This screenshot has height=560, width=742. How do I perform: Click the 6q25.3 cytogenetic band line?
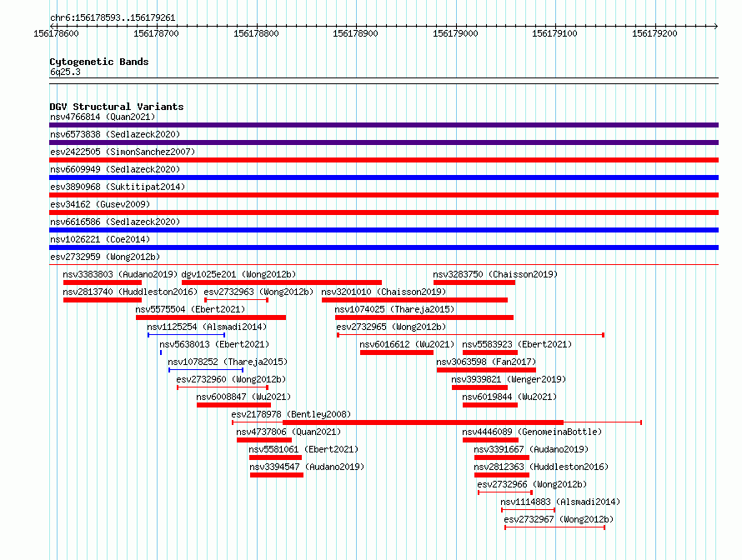click(x=384, y=81)
